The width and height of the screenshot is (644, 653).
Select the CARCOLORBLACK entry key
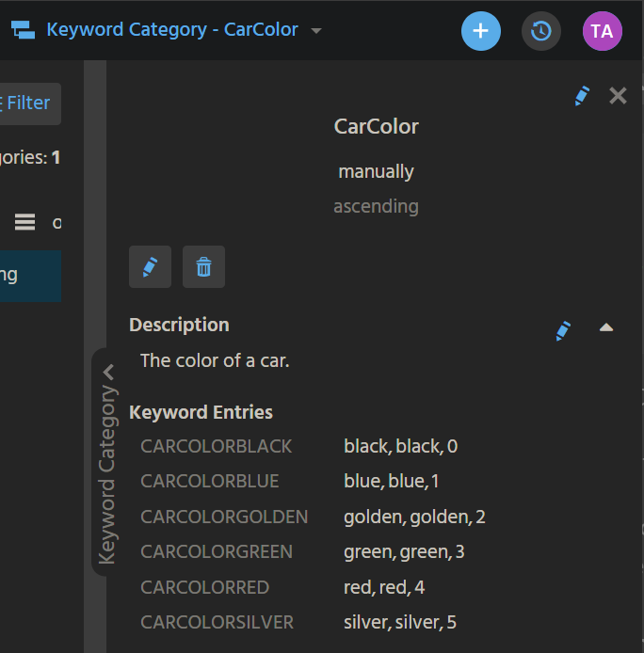tap(217, 446)
